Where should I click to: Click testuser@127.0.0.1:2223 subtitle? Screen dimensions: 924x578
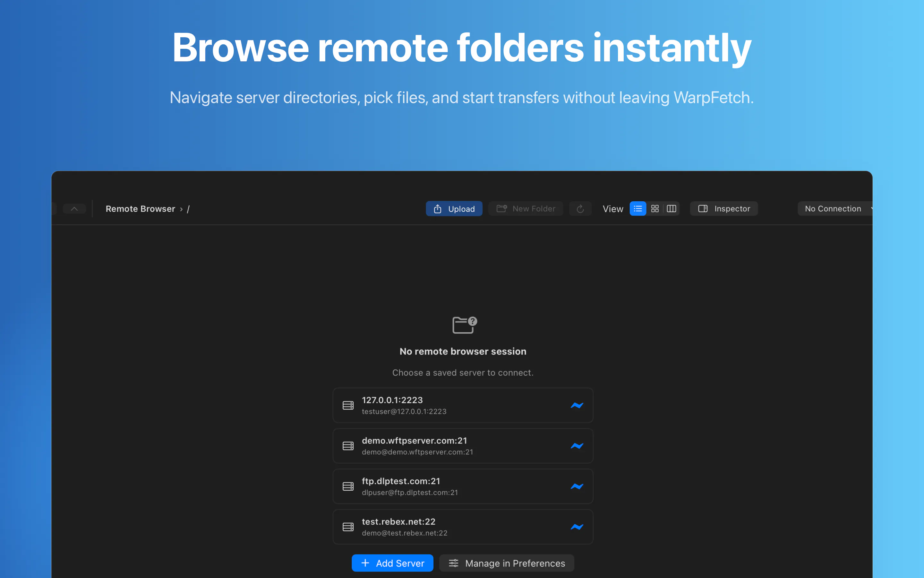[x=404, y=411]
